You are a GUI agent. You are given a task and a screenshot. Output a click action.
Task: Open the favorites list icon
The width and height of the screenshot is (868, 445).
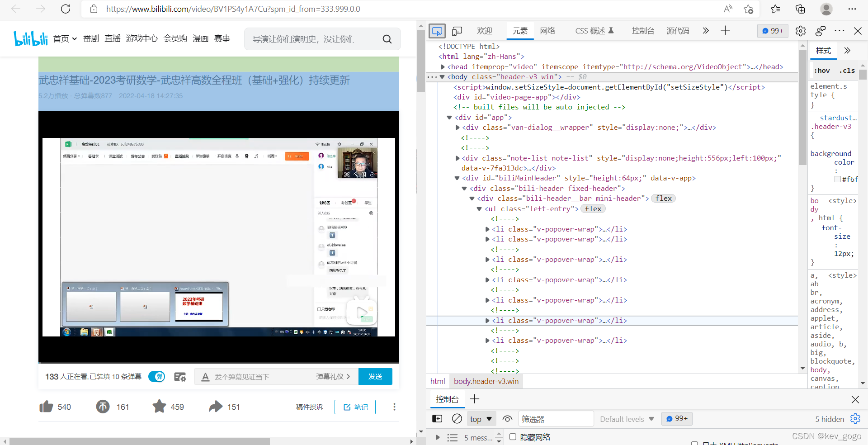[x=775, y=9]
